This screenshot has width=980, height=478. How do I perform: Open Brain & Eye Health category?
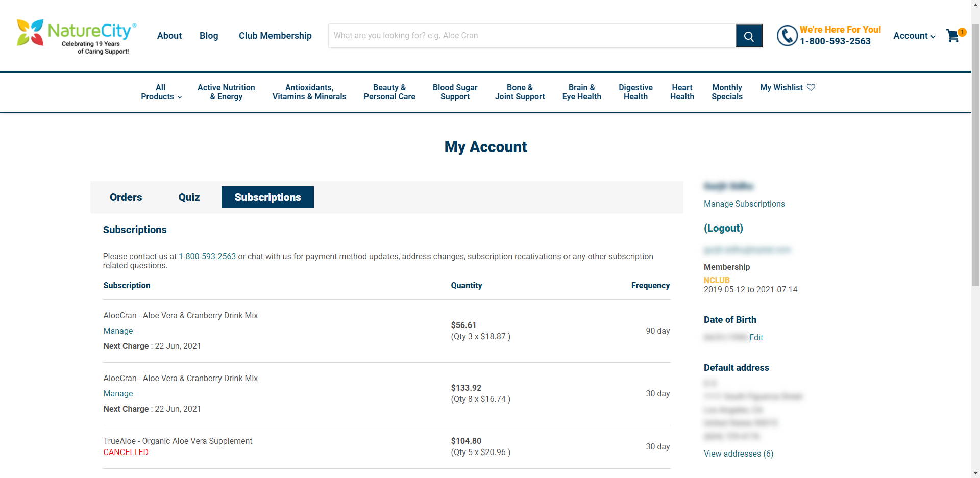(582, 92)
